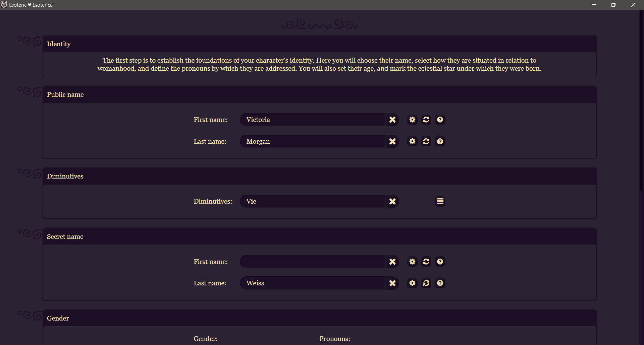Clear the Public first name field
The width and height of the screenshot is (644, 345).
coord(392,120)
